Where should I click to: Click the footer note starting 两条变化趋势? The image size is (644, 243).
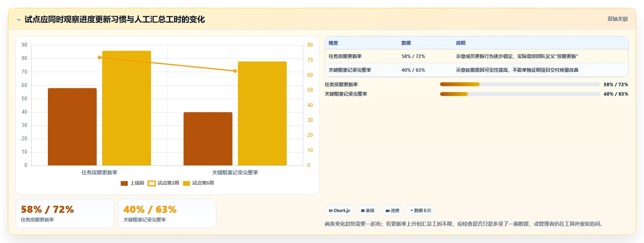point(465,224)
